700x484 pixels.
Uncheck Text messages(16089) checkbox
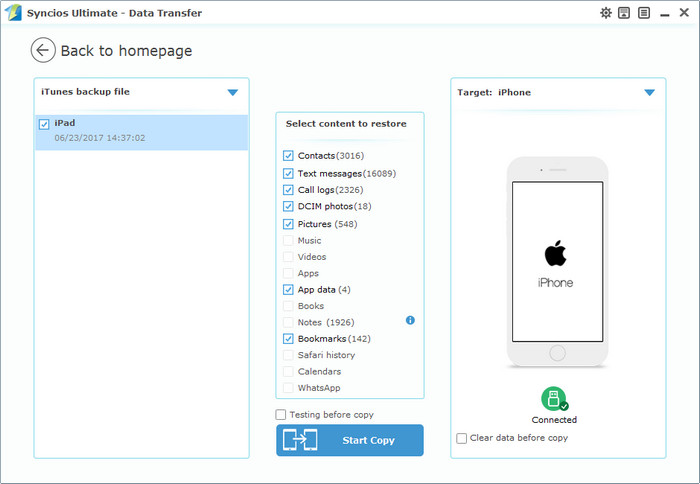coord(288,173)
